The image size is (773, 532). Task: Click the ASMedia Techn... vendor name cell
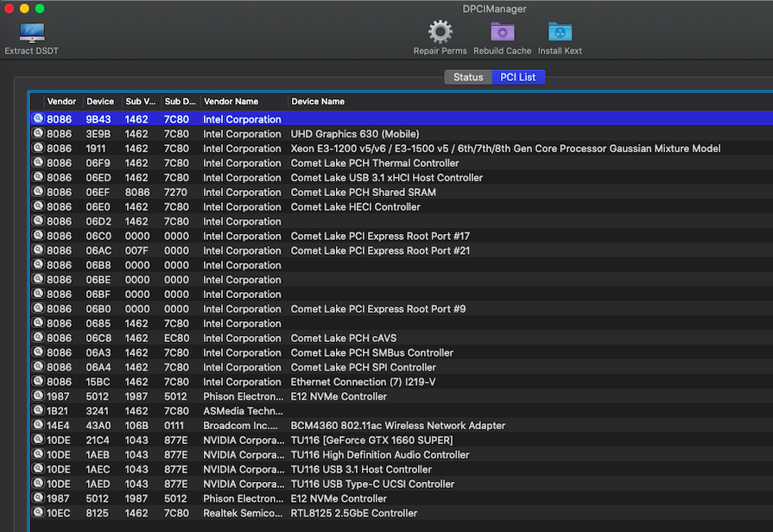pos(243,411)
